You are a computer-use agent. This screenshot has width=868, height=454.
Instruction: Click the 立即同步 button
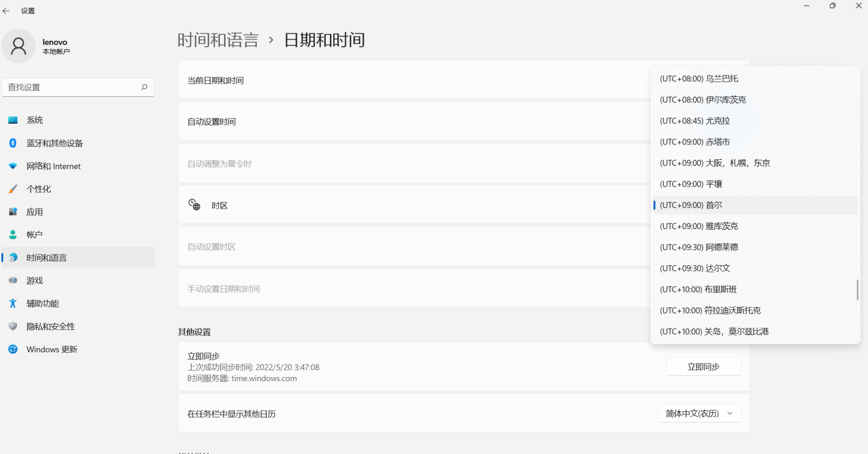[x=703, y=366]
